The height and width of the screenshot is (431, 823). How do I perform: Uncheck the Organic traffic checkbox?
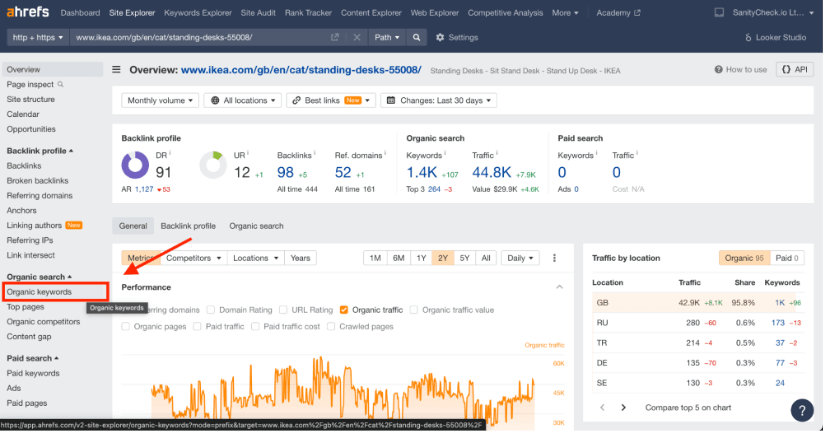pyautogui.click(x=344, y=310)
